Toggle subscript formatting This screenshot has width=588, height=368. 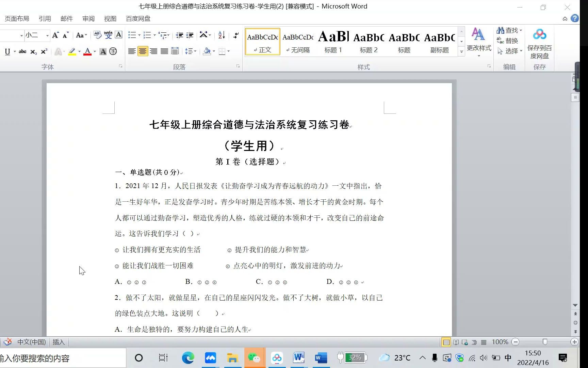[33, 51]
